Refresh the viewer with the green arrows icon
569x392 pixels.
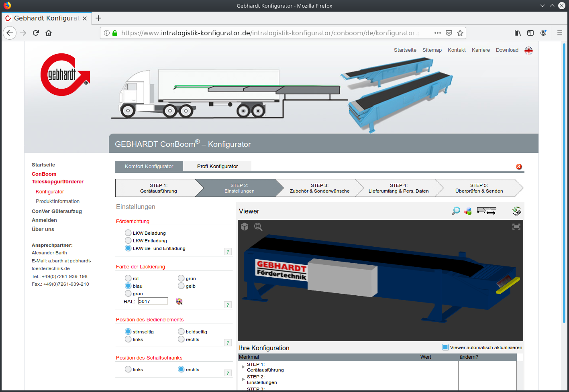coord(516,211)
